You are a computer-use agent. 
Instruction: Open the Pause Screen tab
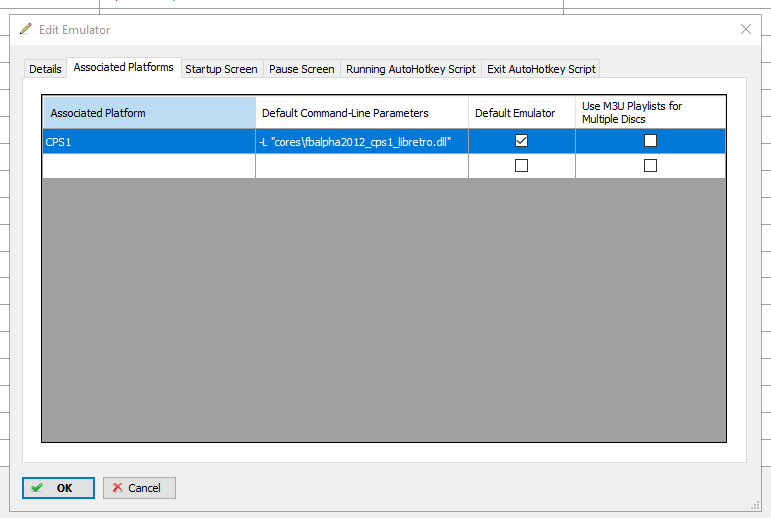pos(301,69)
